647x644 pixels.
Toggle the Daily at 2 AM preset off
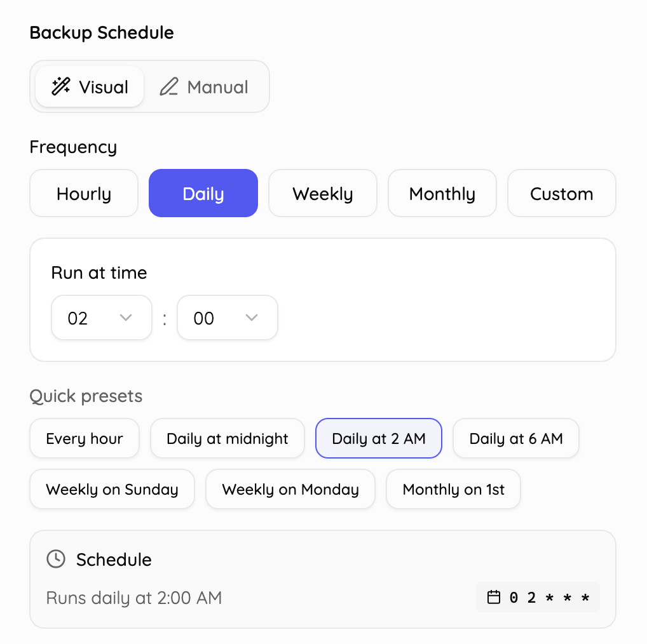378,438
